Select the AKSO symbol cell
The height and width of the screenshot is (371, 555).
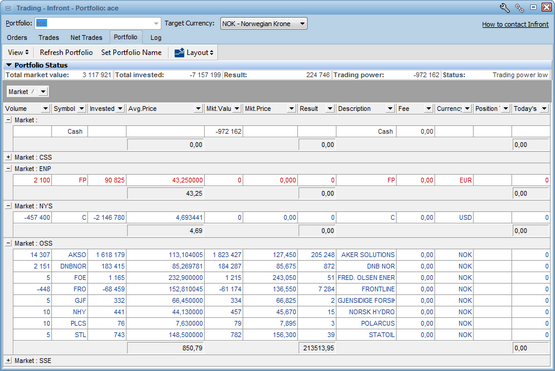[69, 255]
